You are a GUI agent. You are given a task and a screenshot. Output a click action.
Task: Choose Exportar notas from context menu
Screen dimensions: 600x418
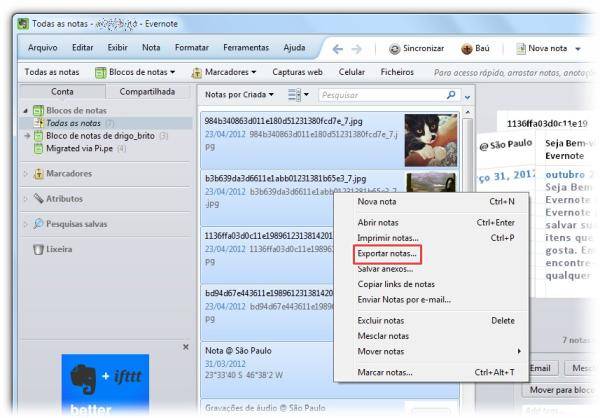tap(387, 253)
